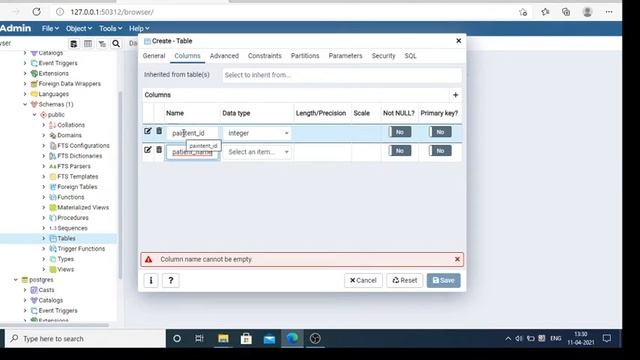Click the Save button
Viewport: 640px width, 360px height.
[444, 280]
